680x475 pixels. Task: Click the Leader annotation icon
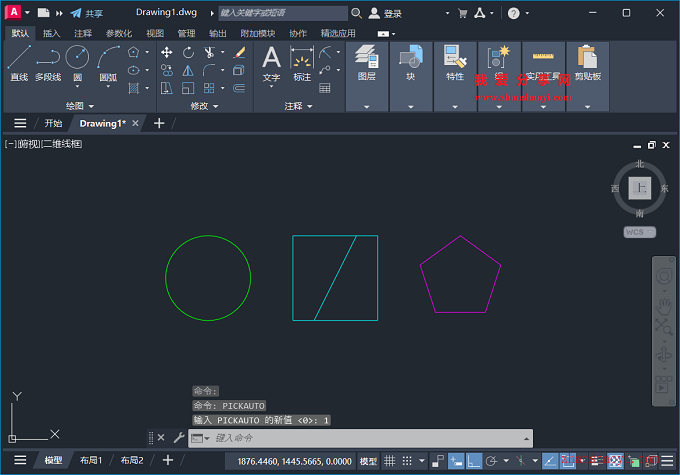point(325,70)
